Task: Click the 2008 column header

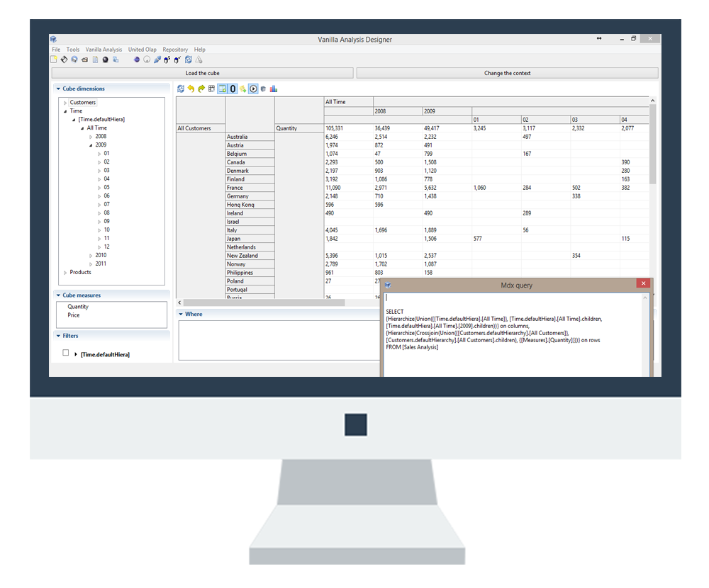Action: (x=398, y=111)
